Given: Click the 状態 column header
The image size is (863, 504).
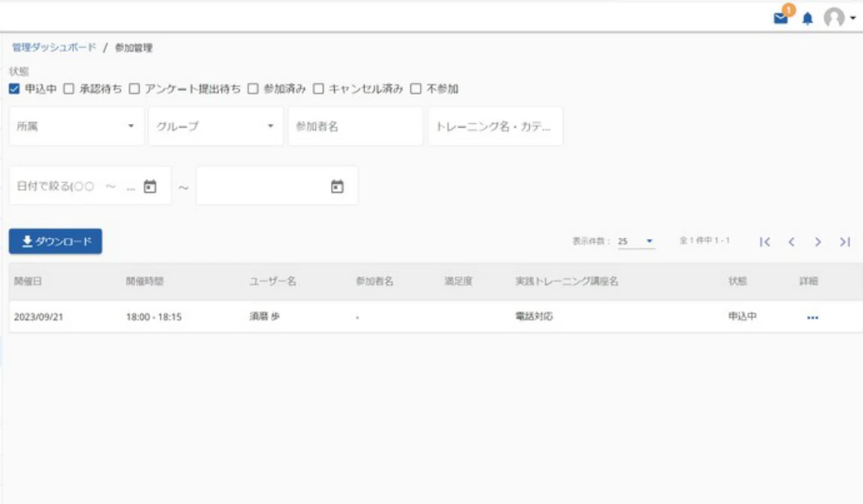Looking at the screenshot, I should coord(737,281).
